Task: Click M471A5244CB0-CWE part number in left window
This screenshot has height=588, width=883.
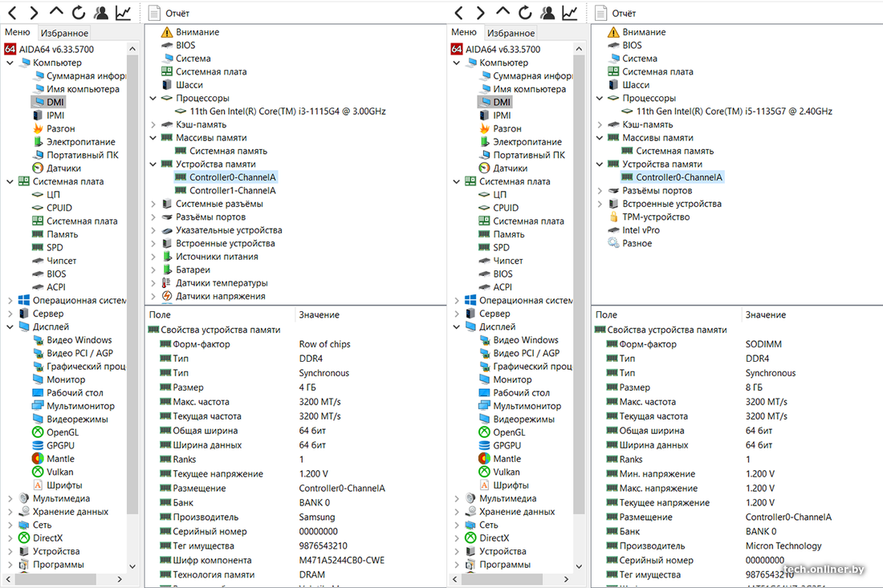Action: [342, 561]
